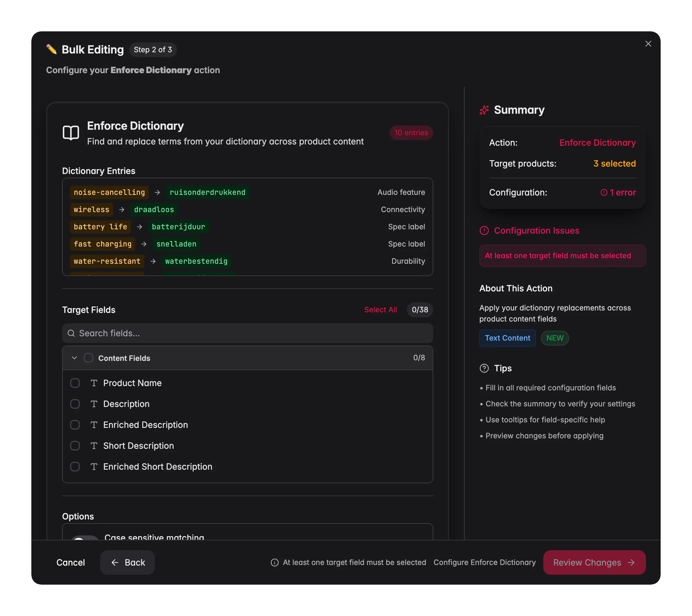Image resolution: width=692 pixels, height=616 pixels.
Task: Toggle Case sensitive matching switch
Action: tap(85, 538)
